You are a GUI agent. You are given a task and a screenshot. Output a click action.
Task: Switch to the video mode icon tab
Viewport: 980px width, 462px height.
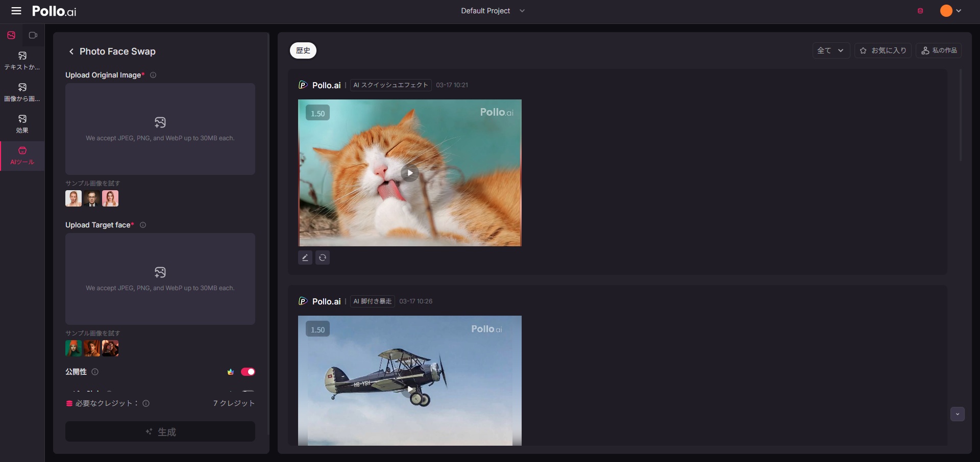[x=33, y=35]
